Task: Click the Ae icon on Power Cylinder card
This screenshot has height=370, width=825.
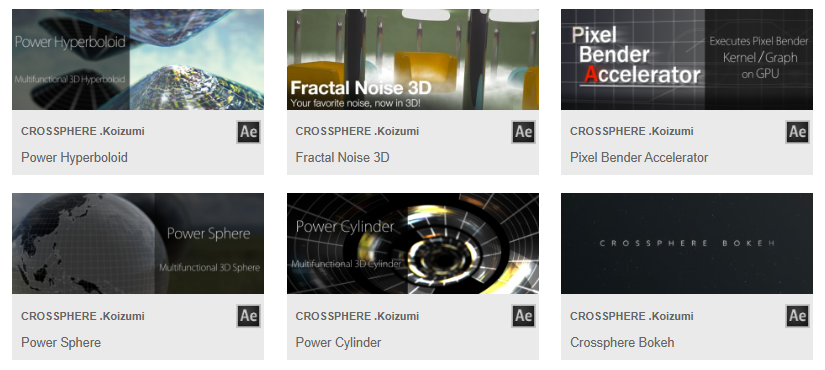Action: coord(524,316)
